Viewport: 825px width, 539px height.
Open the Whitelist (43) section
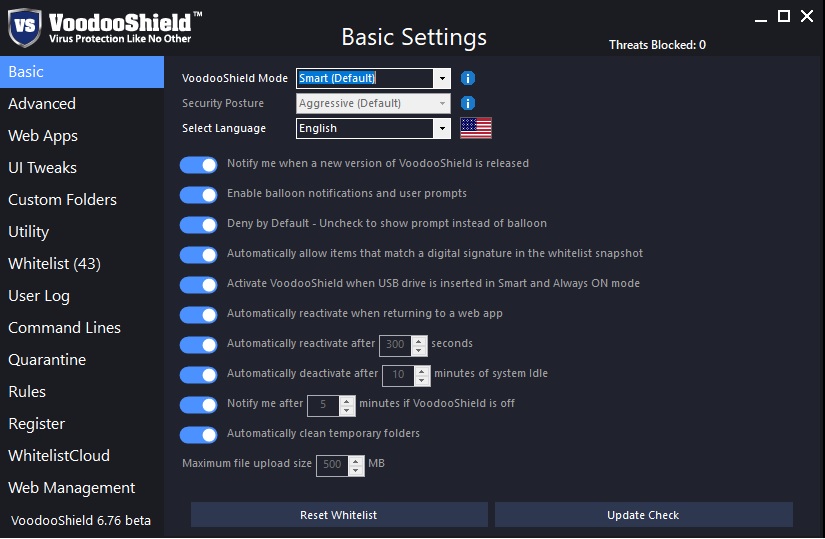[x=54, y=264]
